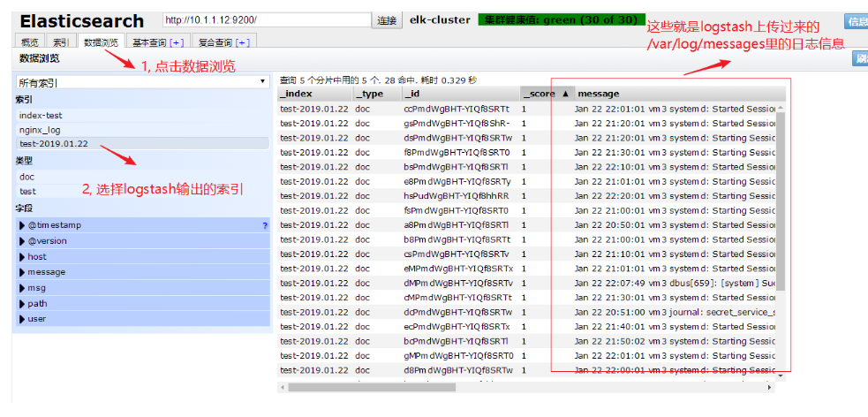Click the _type column header
This screenshot has width=868, height=417.
[x=376, y=94]
